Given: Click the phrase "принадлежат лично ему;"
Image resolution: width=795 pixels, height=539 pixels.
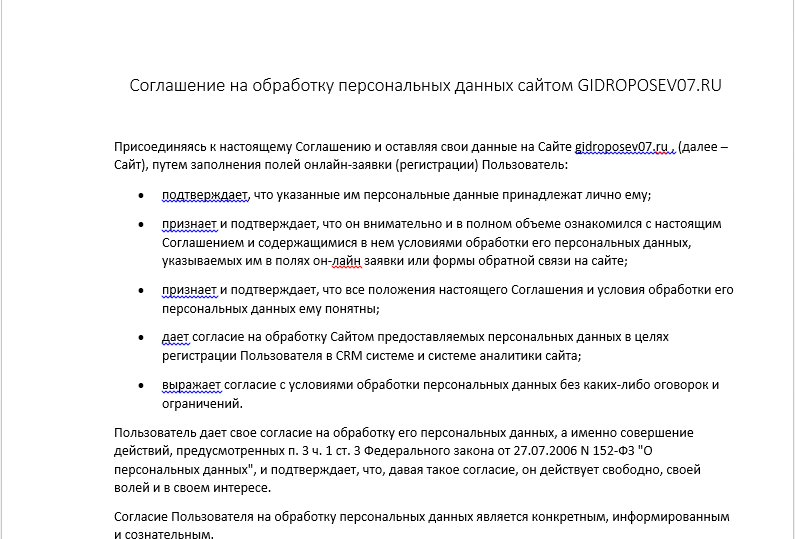Looking at the screenshot, I should point(576,195).
